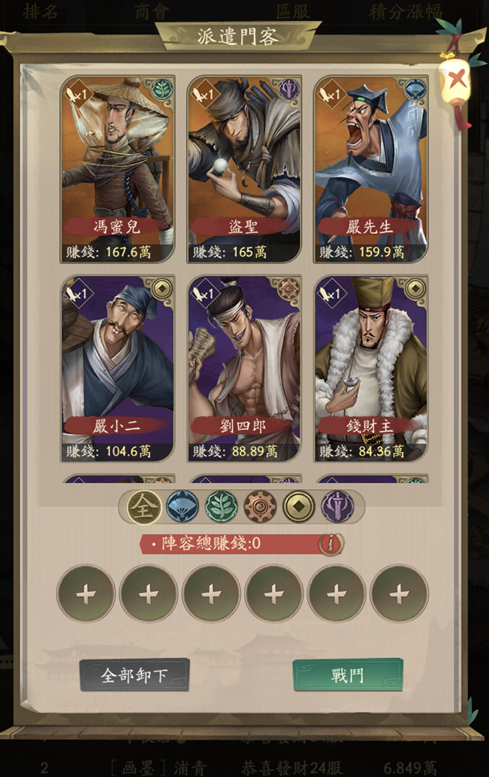
Task: Add a retainer to the first empty slot
Action: point(86,594)
